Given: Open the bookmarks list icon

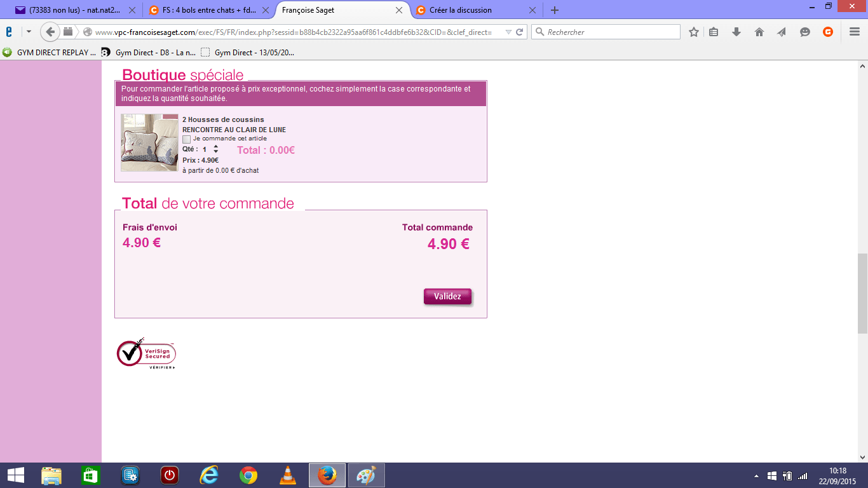Looking at the screenshot, I should point(714,32).
